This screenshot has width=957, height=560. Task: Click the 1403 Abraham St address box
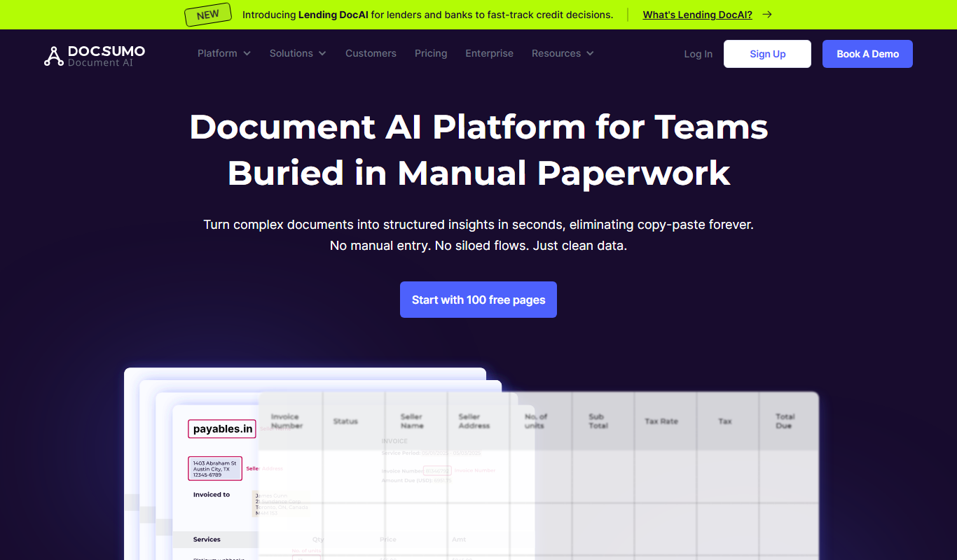click(x=214, y=469)
